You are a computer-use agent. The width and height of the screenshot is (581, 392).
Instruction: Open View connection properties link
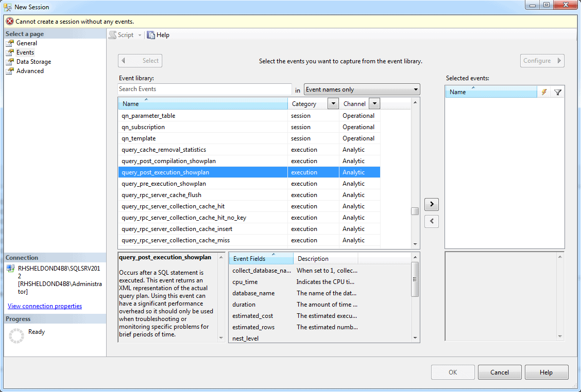44,306
